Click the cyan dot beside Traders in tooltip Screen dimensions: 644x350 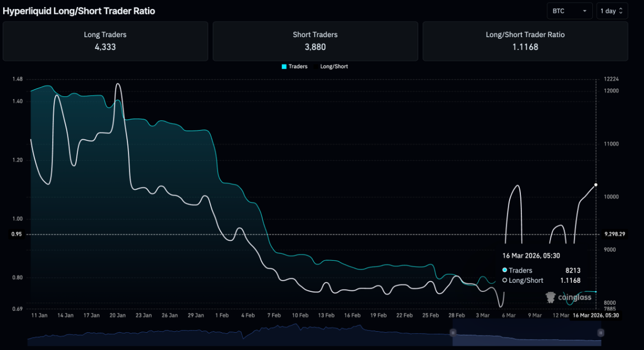(504, 270)
